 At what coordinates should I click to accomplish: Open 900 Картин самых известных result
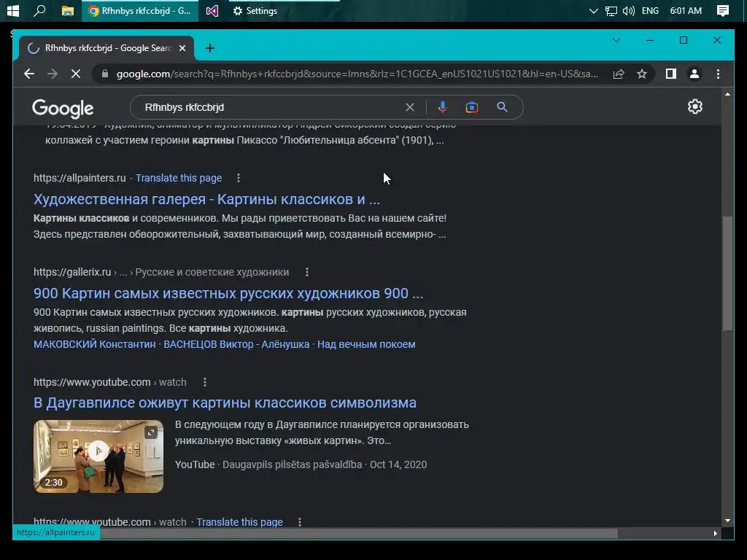pyautogui.click(x=228, y=293)
